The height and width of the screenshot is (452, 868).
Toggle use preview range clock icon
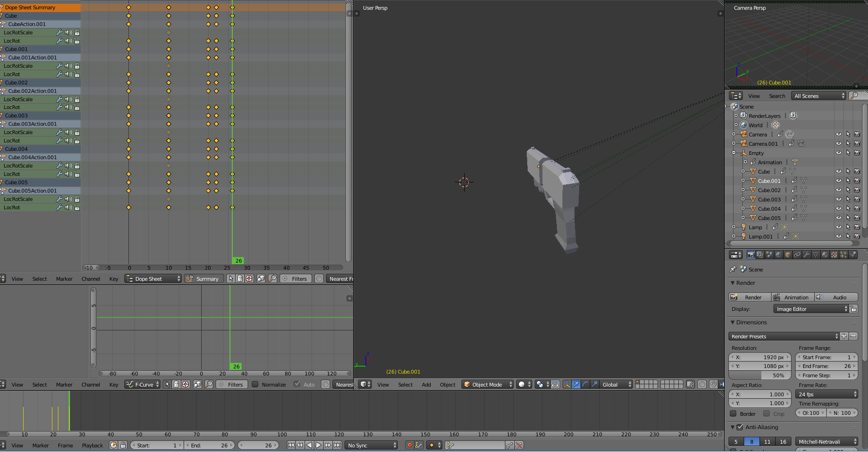tap(114, 445)
